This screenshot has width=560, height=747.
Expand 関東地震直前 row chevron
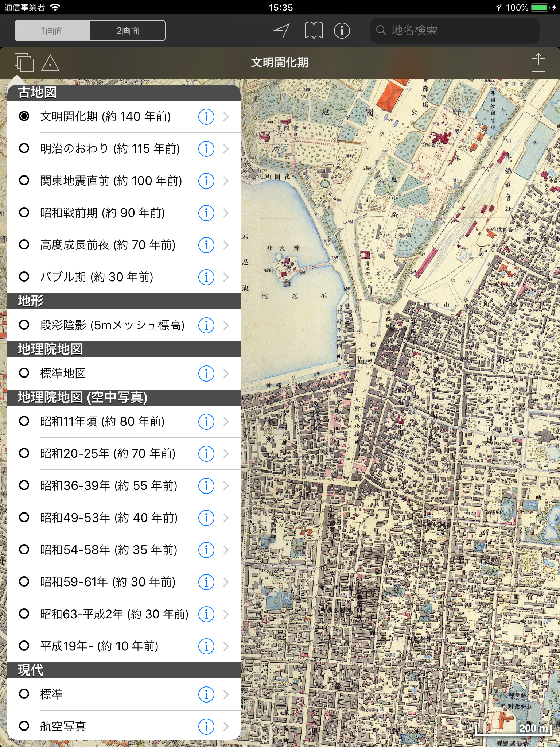[x=226, y=181]
